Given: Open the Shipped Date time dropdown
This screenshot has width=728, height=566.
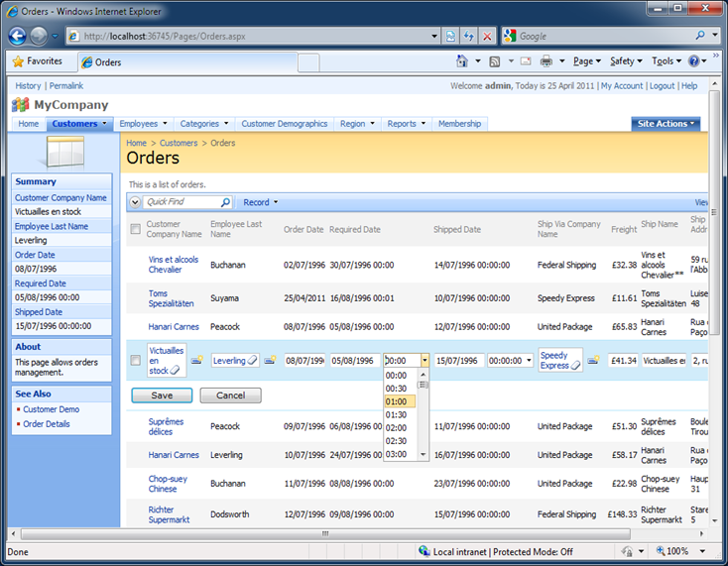Looking at the screenshot, I should coord(528,361).
